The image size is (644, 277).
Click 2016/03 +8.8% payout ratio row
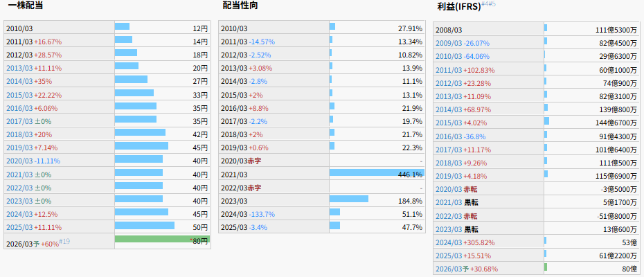pos(321,108)
